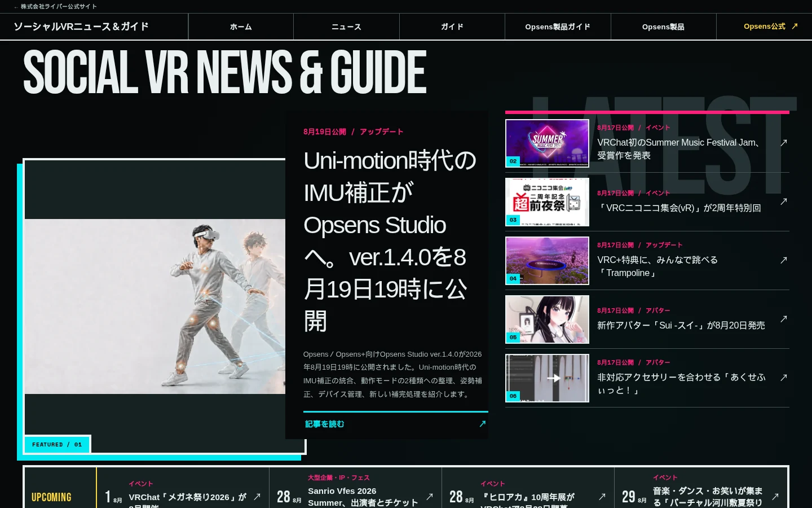Click イベント tag on Summer Music Festival row

coord(657,128)
